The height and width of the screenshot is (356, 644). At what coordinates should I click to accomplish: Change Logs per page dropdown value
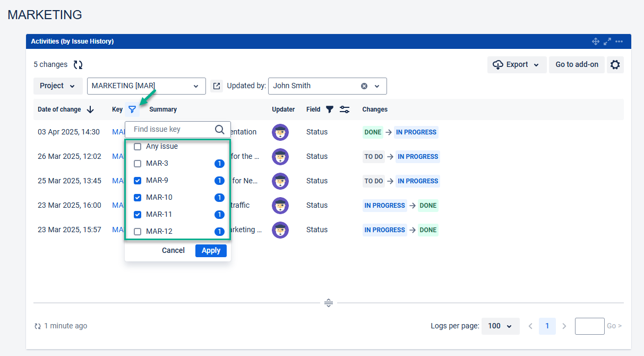500,326
